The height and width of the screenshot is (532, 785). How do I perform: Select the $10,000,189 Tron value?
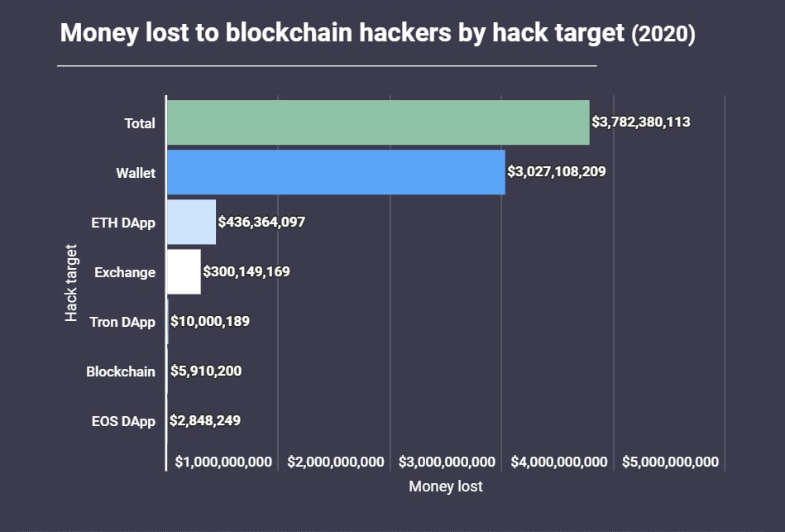[209, 321]
